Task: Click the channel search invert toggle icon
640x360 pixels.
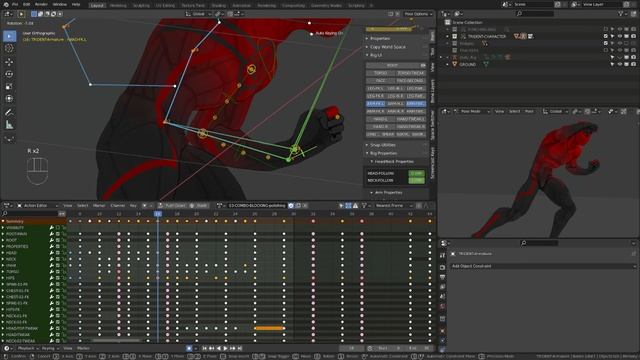Action: 62,213
